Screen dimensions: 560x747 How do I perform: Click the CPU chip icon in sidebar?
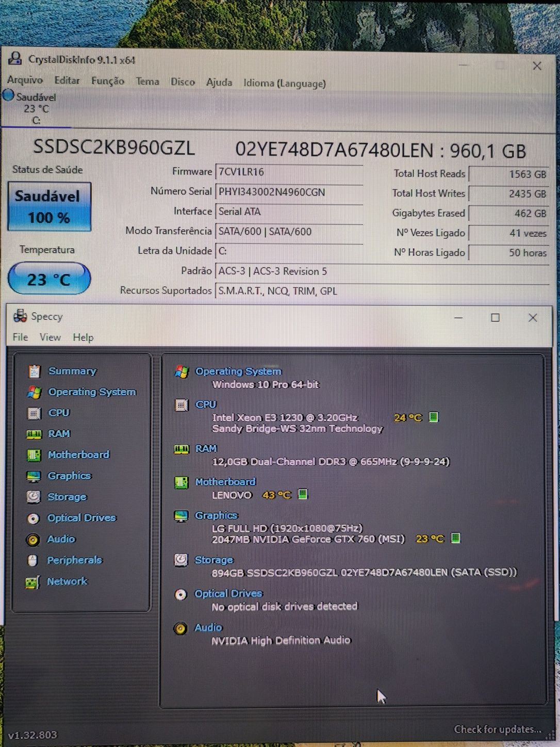click(34, 413)
